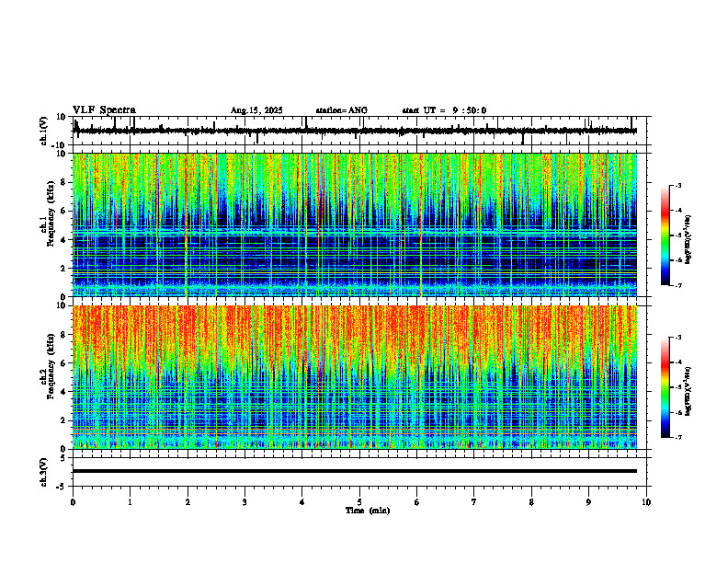Click the time axis tick label '0'
Screen dimensions: 728x563
point(73,502)
